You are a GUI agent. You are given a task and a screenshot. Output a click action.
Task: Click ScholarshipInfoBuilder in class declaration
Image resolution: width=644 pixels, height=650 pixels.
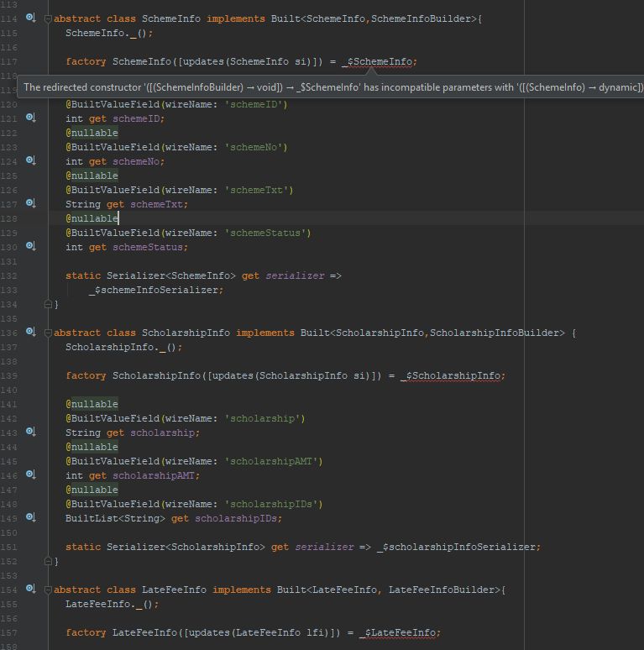pos(495,333)
